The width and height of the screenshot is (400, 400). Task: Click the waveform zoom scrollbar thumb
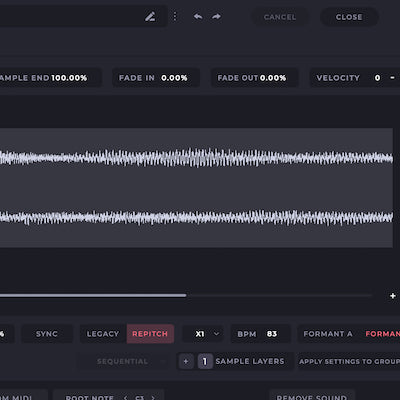pyautogui.click(x=93, y=295)
